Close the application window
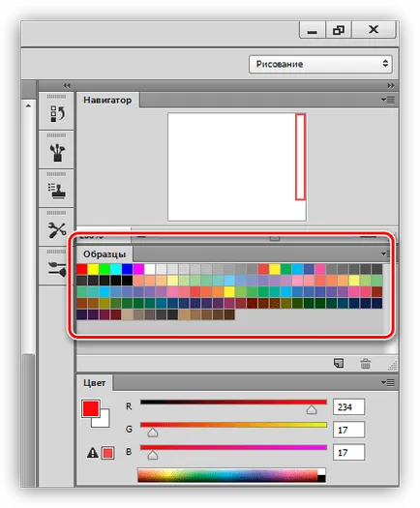420x508 pixels. coord(374,30)
